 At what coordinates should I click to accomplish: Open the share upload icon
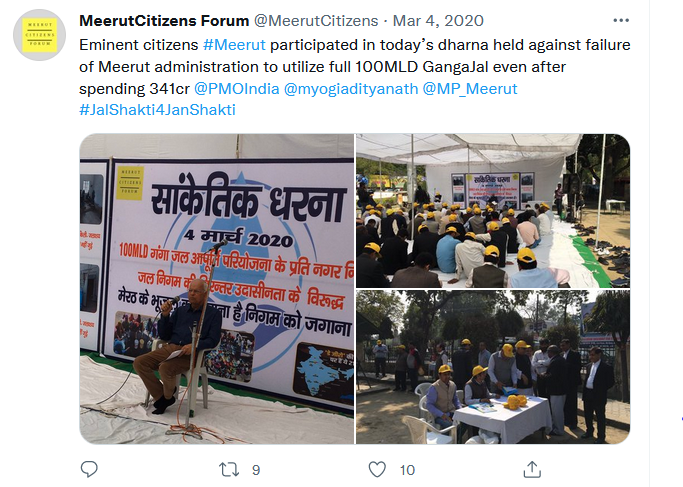[x=532, y=470]
